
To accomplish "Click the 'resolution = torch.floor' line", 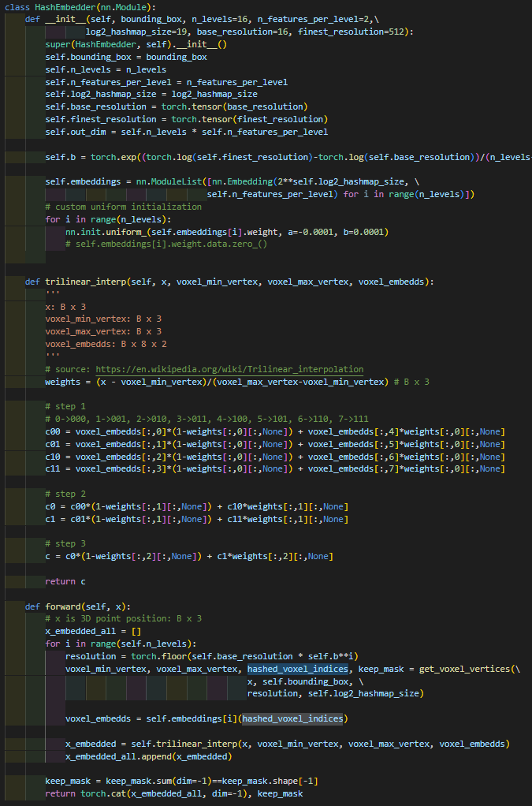I will coord(211,656).
